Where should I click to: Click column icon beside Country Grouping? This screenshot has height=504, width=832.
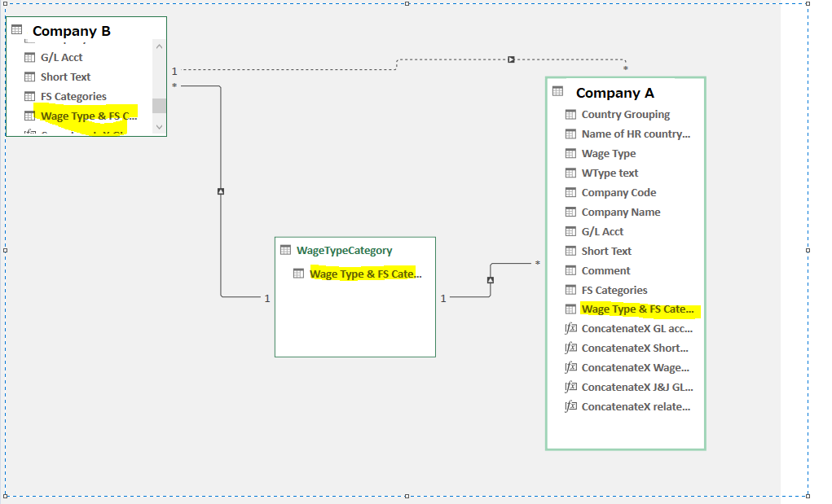pos(570,115)
